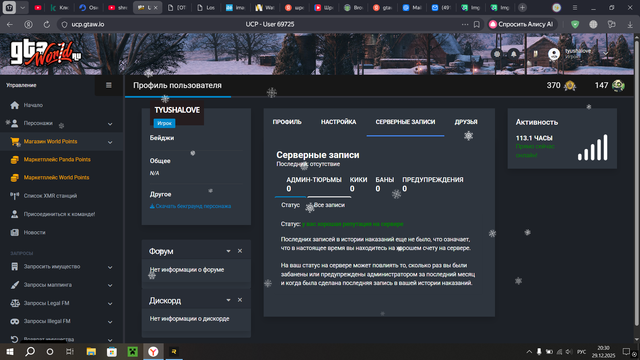This screenshot has height=360, width=640.
Task: Open File Explorer from taskbar
Action: tap(91, 352)
